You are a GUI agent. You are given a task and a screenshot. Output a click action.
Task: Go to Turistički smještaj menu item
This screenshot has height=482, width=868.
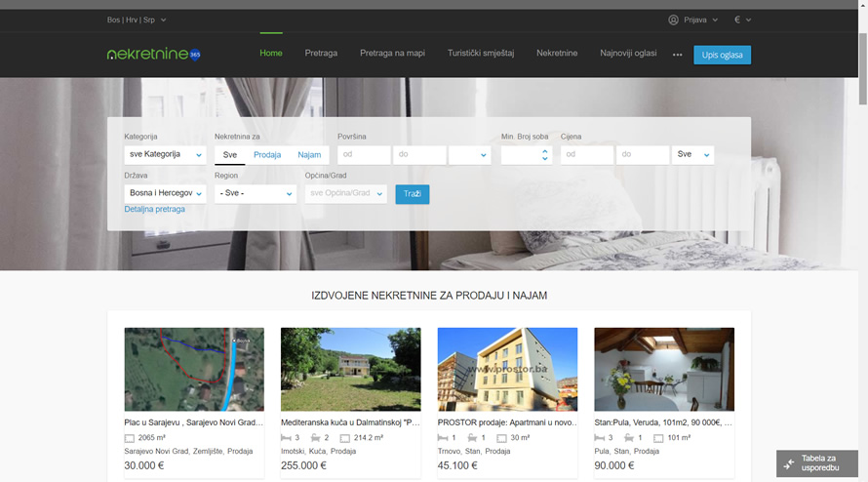[481, 53]
